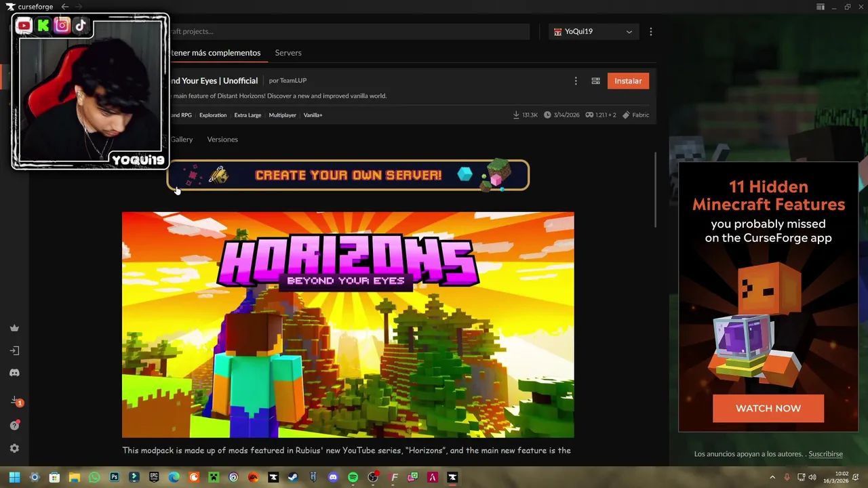Open the Gallery tab
Viewport: 868px width, 488px height.
(x=181, y=140)
